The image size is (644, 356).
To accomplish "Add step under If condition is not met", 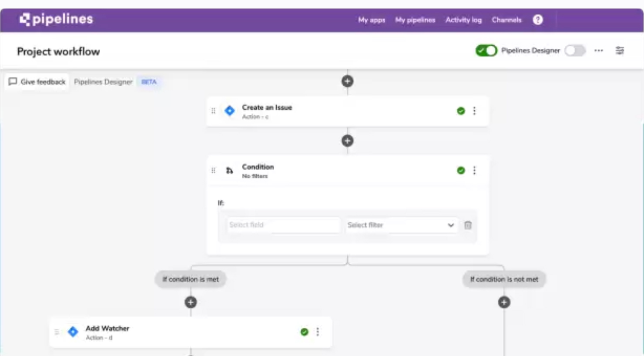I will 504,302.
